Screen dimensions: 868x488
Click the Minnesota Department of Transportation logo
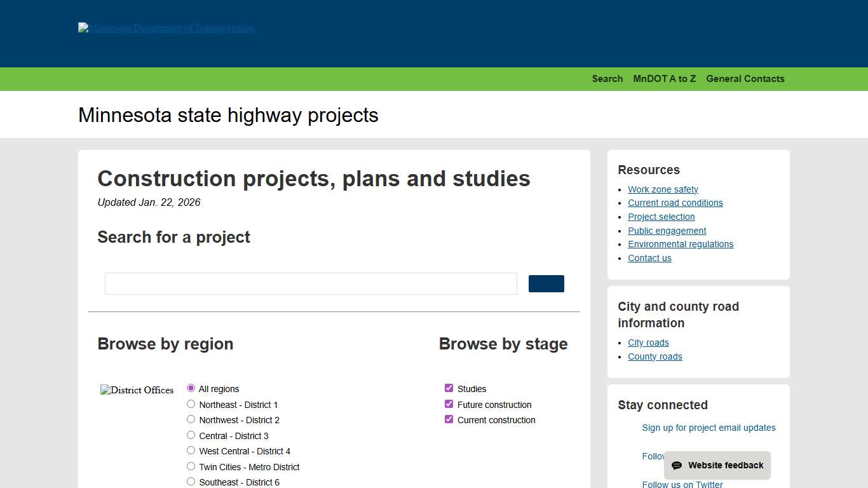[166, 28]
